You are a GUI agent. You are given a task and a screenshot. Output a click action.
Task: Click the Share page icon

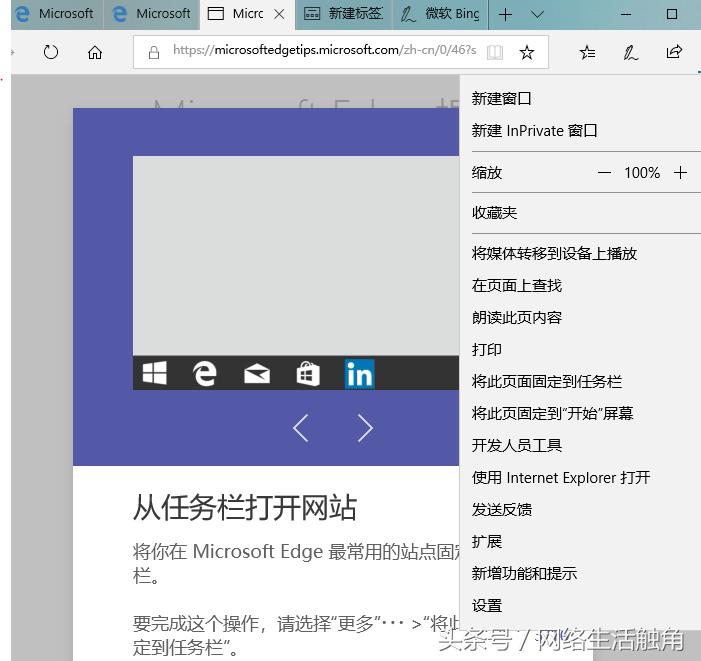(x=674, y=52)
